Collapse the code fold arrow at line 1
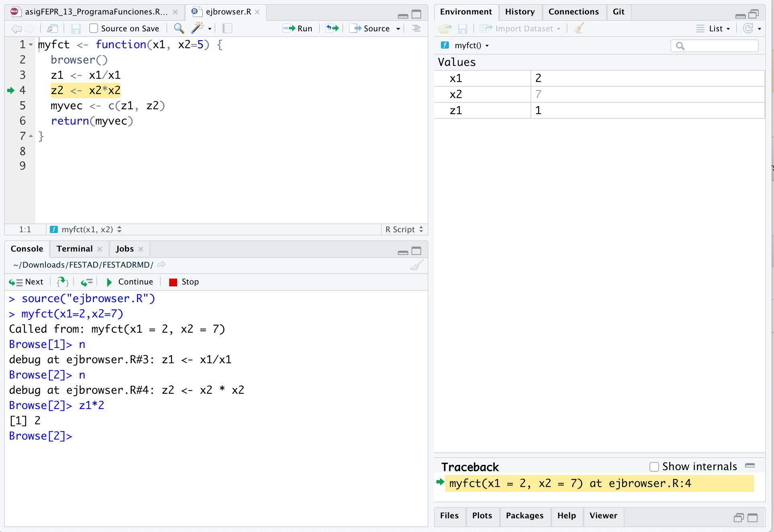774x532 pixels. [31, 45]
